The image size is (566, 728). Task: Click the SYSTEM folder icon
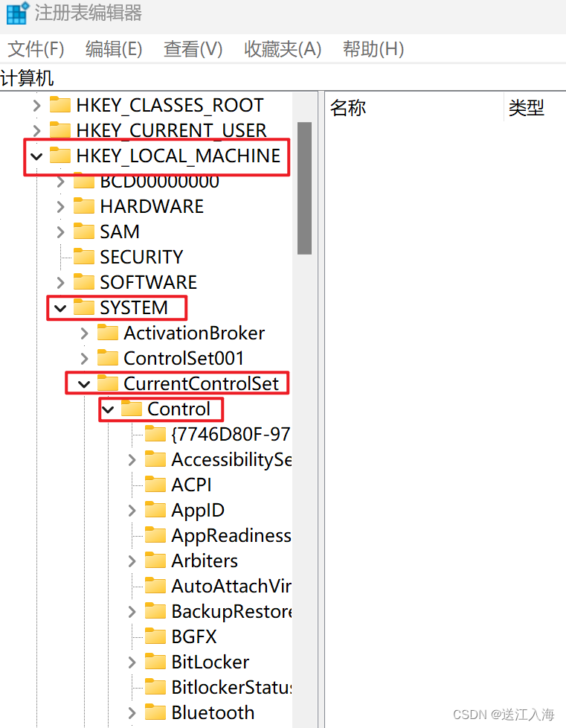point(84,307)
